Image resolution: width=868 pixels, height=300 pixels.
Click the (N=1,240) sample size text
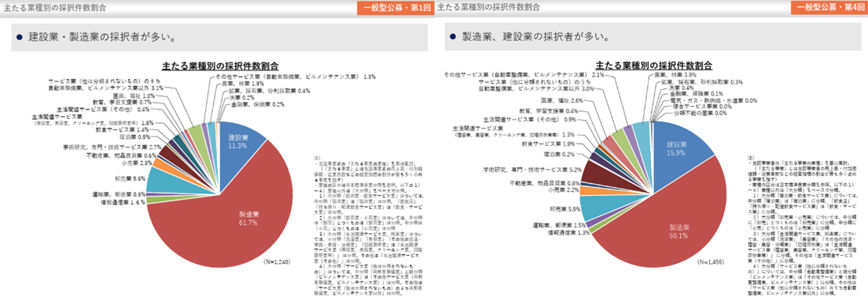point(277,262)
